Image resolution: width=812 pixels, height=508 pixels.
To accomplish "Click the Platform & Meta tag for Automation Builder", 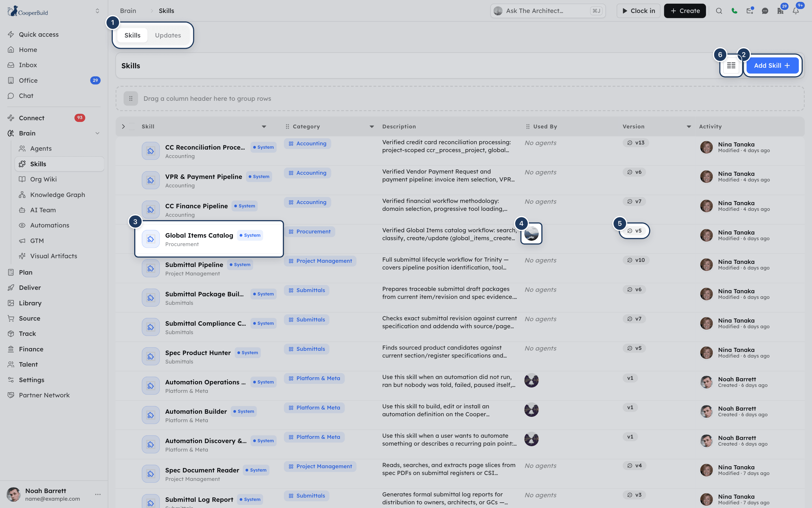I will 314,408.
